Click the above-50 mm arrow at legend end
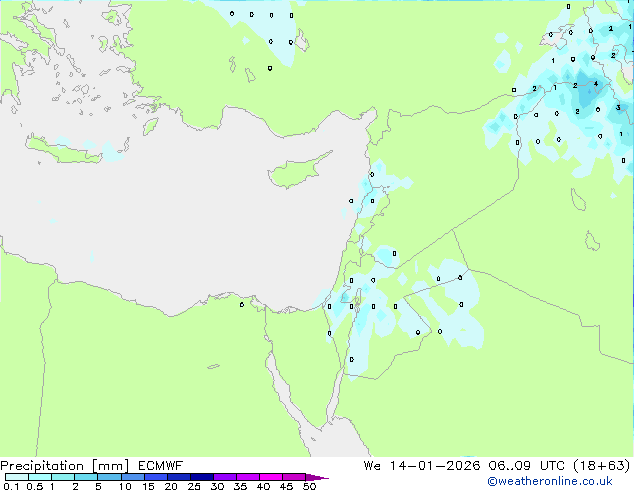The image size is (634, 490). click(317, 477)
